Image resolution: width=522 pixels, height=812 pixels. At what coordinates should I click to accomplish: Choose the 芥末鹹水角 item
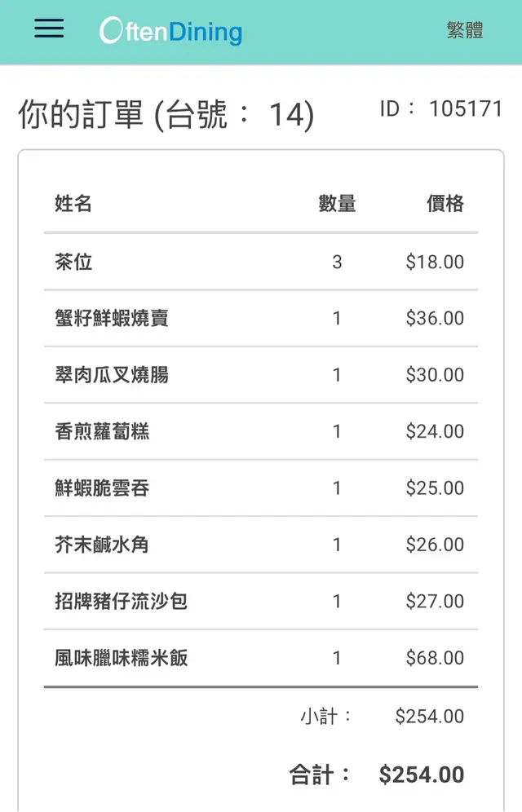pyautogui.click(x=102, y=545)
